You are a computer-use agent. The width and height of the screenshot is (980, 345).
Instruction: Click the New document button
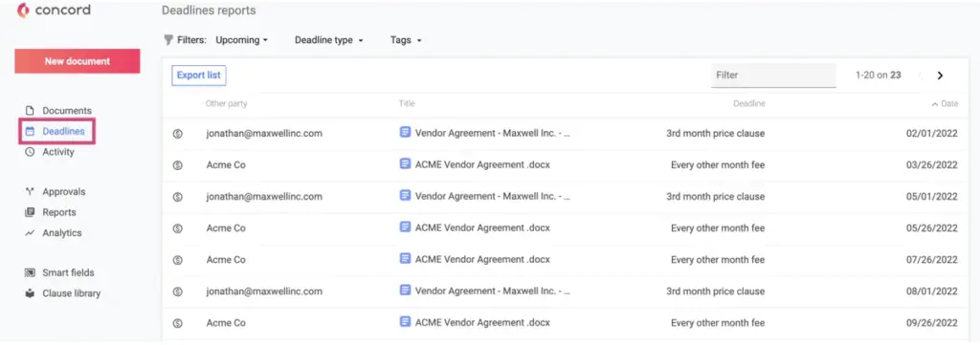[x=78, y=61]
